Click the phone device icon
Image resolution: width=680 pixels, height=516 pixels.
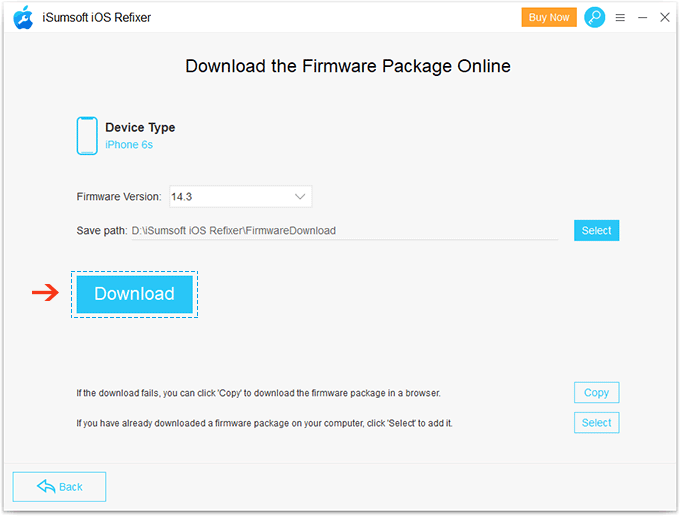[87, 136]
